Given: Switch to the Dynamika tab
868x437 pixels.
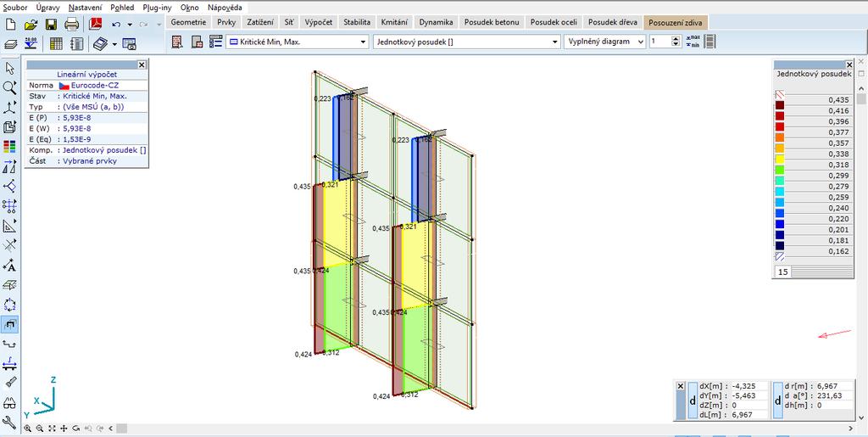Looking at the screenshot, I should click(x=437, y=22).
